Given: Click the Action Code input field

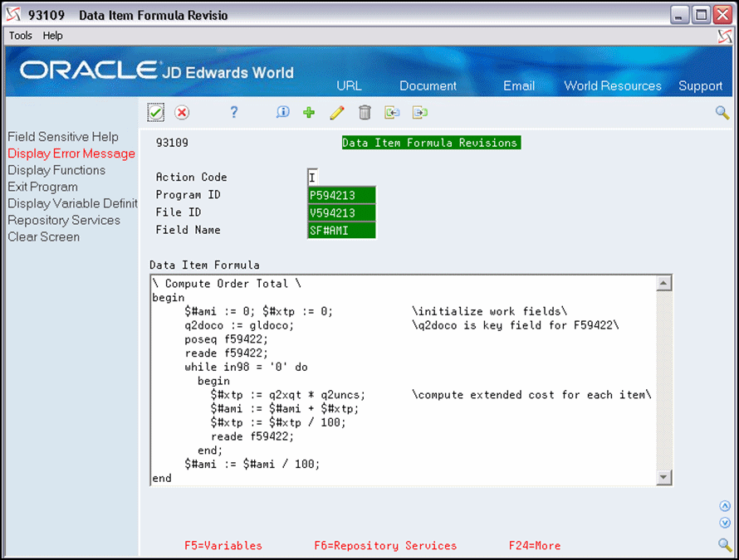Looking at the screenshot, I should click(312, 177).
